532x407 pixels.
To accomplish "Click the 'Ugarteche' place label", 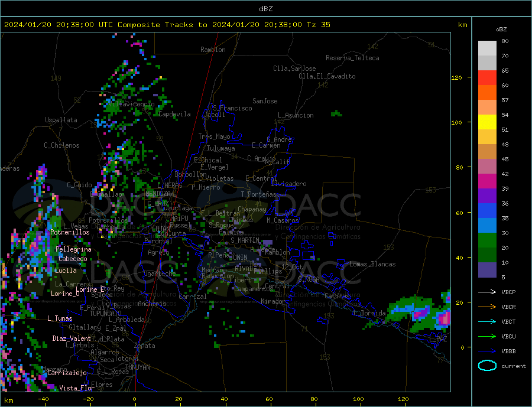I will pos(160,273).
